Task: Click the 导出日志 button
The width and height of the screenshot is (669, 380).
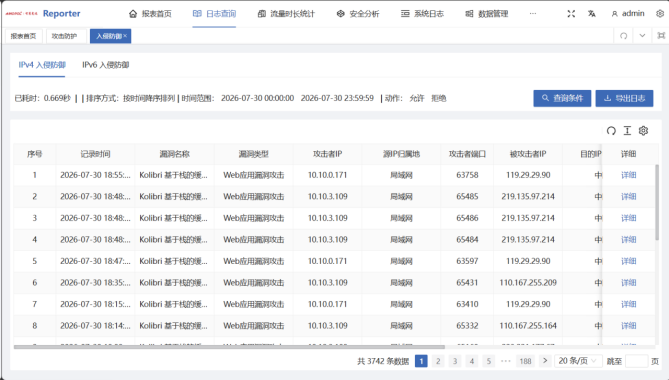Action: point(624,98)
